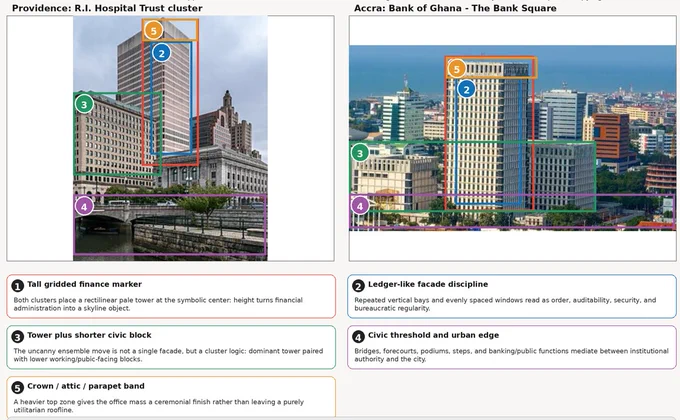Click the 'Tower plus shorter civic block' title
The height and width of the screenshot is (420, 680).
(x=89, y=335)
